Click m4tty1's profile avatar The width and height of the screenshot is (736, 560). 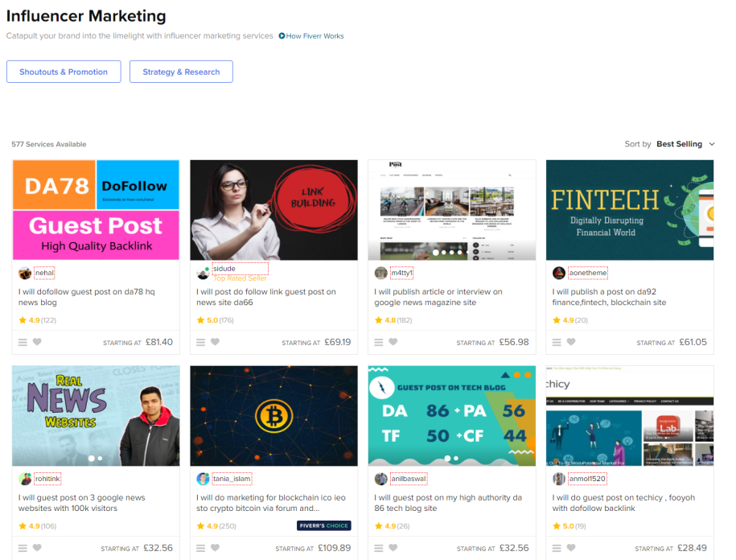[380, 273]
